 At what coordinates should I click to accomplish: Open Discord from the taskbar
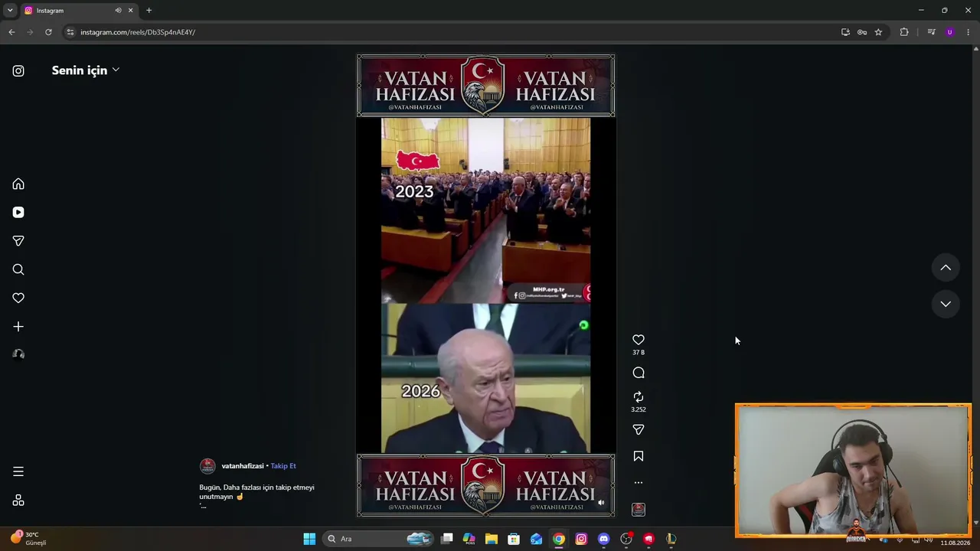pyautogui.click(x=603, y=539)
